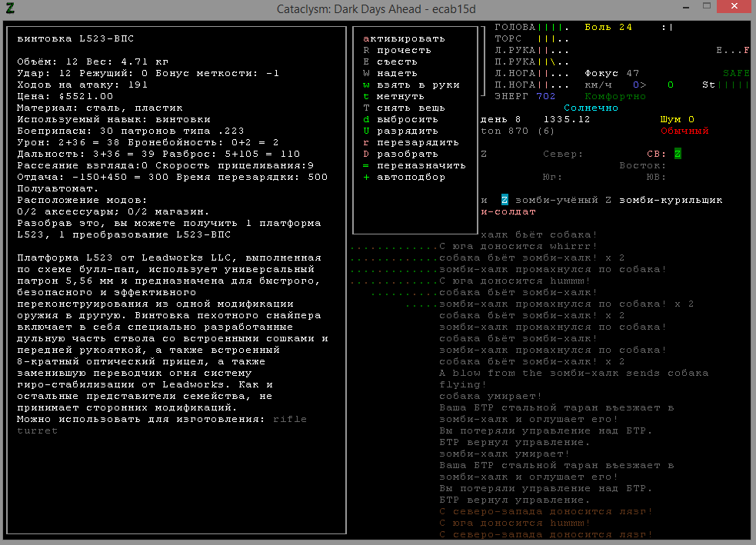Click the red 'и-солдат' monster name
The width and height of the screenshot is (756, 545).
(x=508, y=212)
